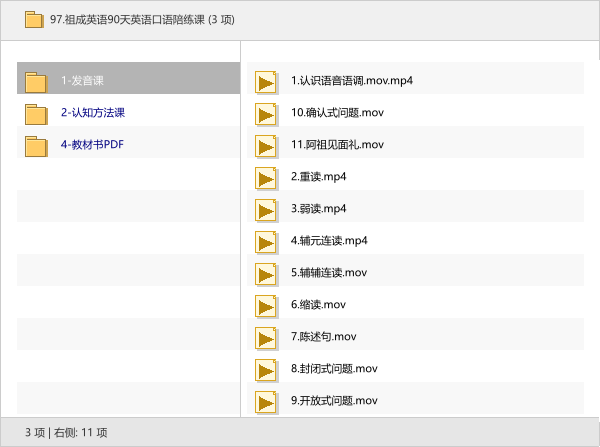The width and height of the screenshot is (600, 447).
Task: Click the video icon for 6.缩读.mov
Action: (265, 306)
